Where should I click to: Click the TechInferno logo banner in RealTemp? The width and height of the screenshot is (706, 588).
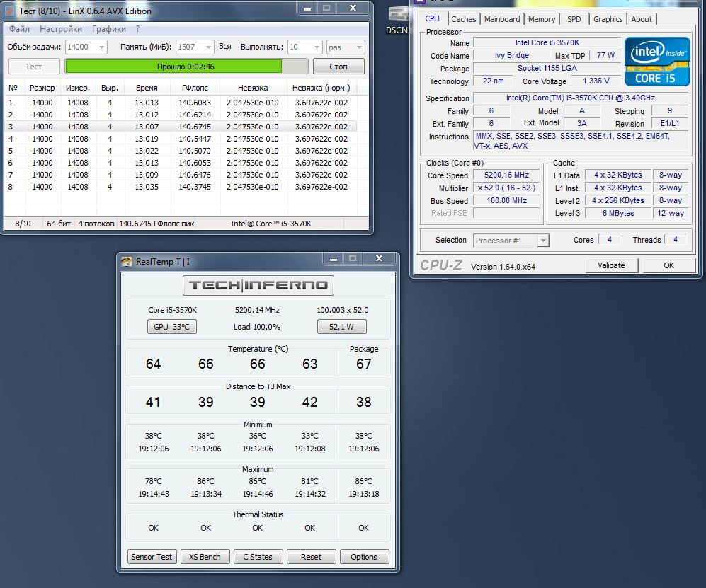258,284
